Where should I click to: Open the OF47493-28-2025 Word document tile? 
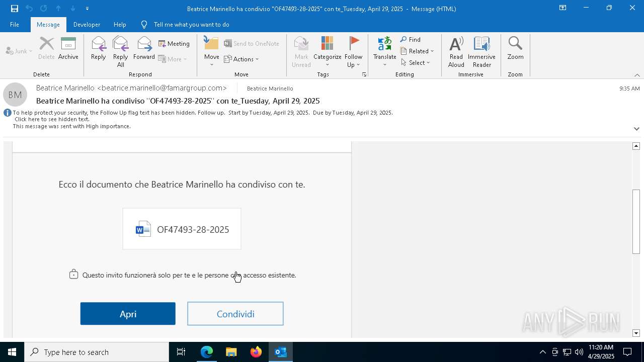click(182, 229)
